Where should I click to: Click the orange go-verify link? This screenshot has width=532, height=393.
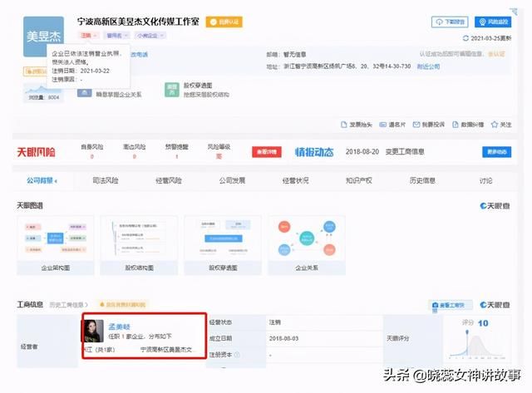pos(496,54)
